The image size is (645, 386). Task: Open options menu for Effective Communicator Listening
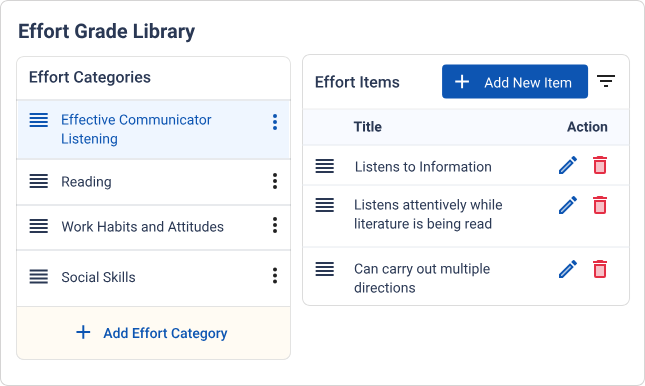coord(275,122)
